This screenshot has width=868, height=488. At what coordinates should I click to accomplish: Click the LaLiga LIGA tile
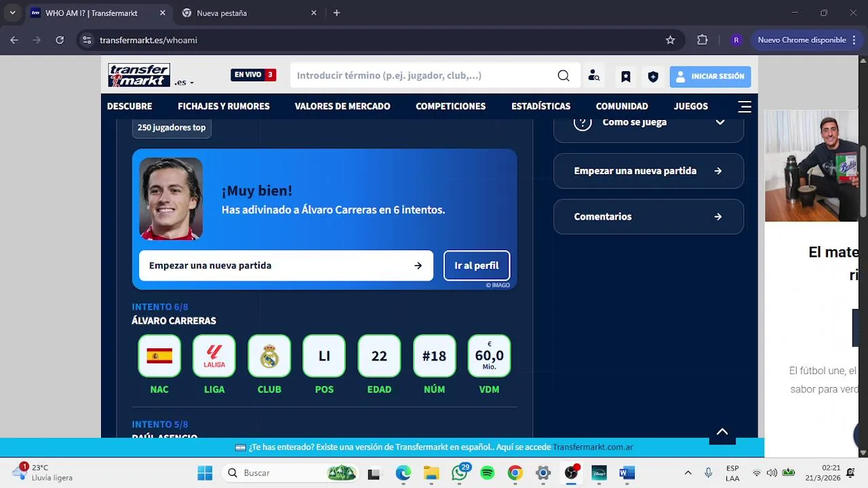tap(214, 356)
